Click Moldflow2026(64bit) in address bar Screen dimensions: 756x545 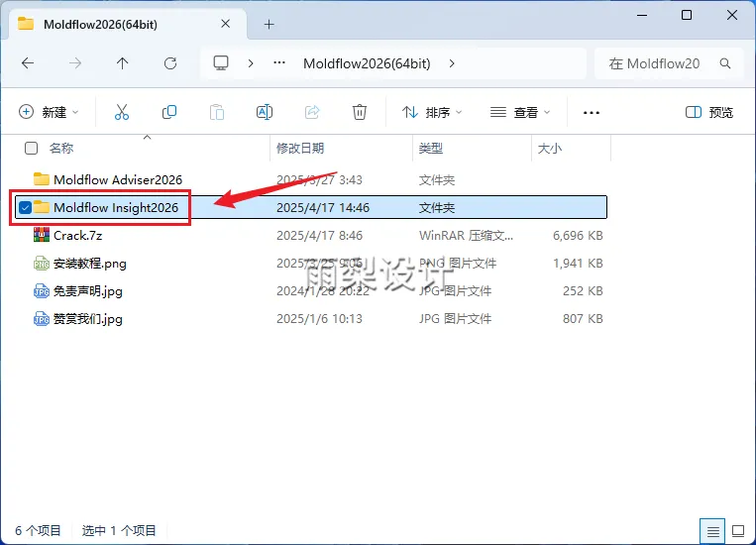367,63
